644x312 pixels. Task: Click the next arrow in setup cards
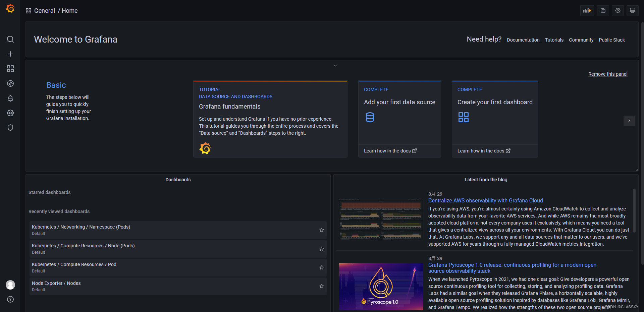[x=629, y=121]
